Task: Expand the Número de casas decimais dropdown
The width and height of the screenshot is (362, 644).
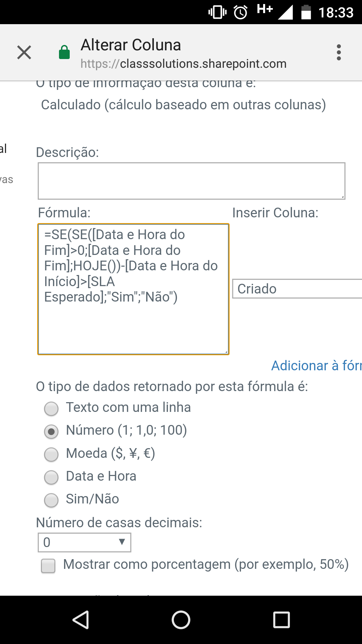Action: coord(84,542)
